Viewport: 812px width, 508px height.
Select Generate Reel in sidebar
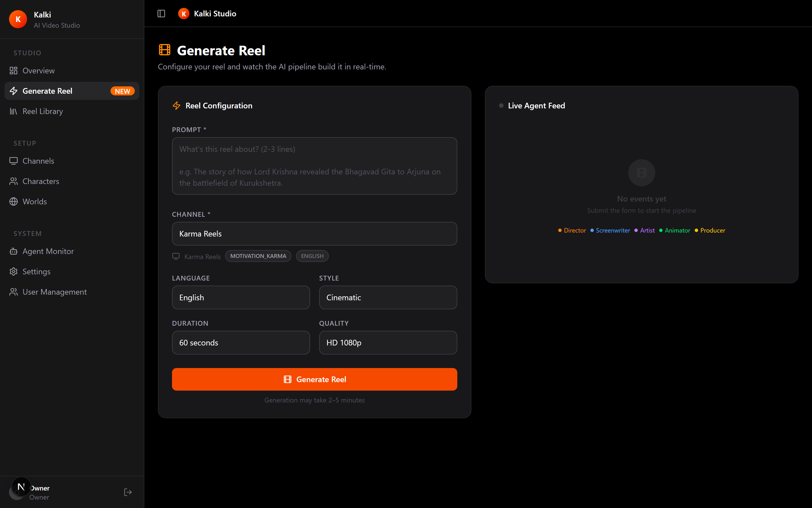coord(72,91)
